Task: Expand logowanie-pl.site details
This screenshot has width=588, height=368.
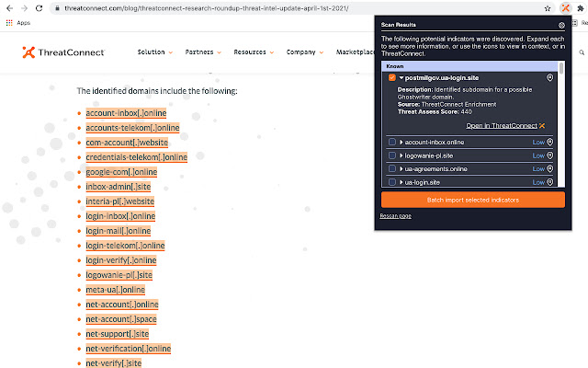Action: tap(401, 155)
